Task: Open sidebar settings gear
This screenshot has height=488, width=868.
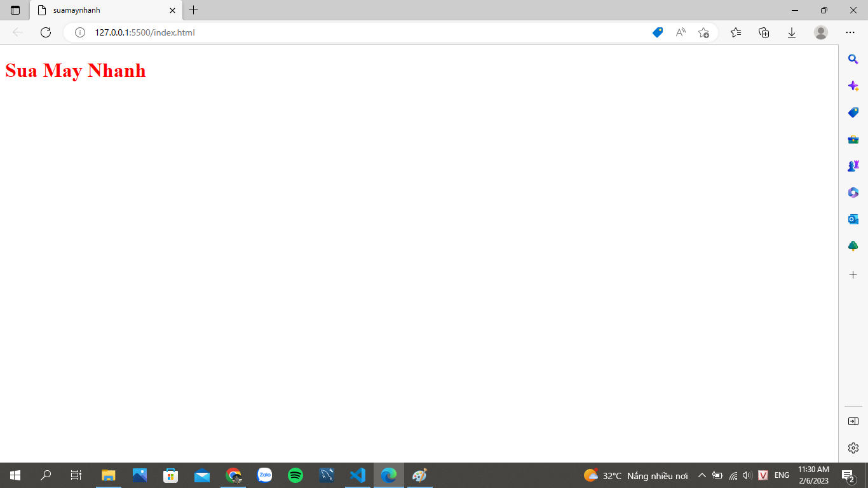Action: click(853, 448)
